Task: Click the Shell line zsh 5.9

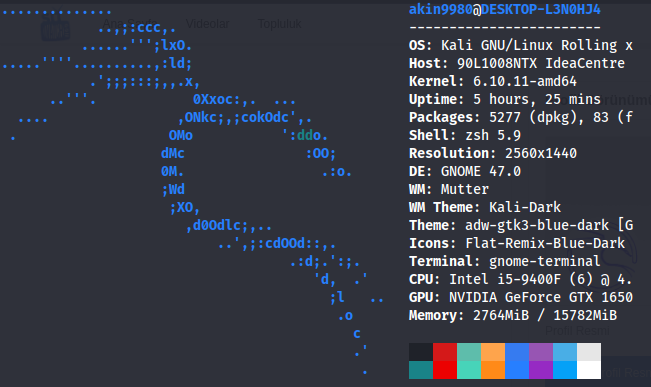Action: click(465, 135)
